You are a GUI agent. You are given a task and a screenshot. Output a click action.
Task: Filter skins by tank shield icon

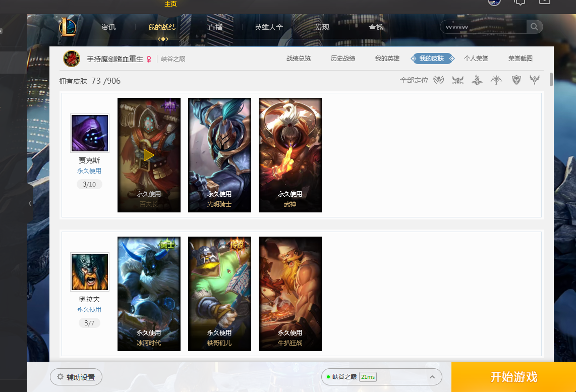pos(516,80)
